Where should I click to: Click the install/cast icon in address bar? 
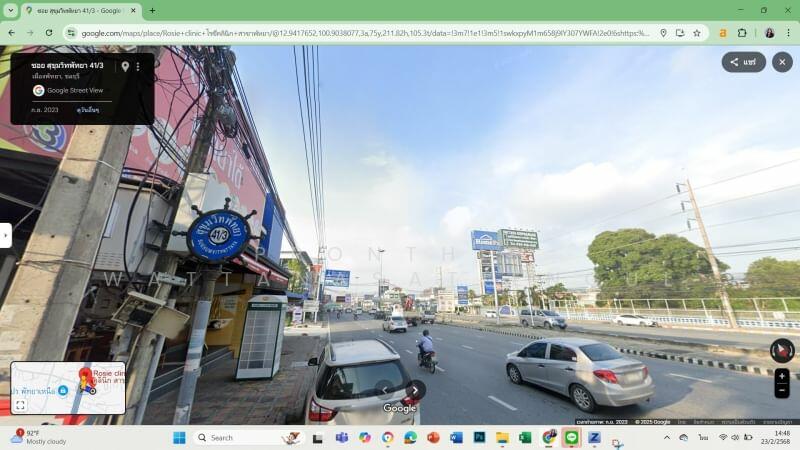coord(680,33)
